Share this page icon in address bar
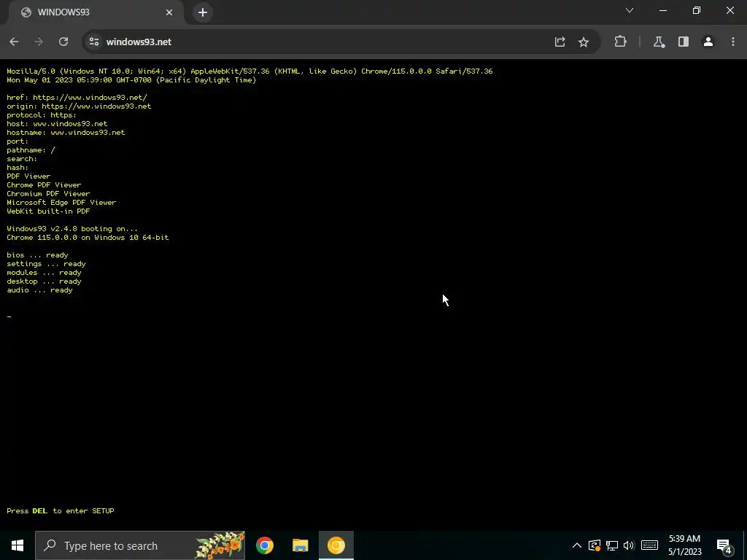Image resolution: width=747 pixels, height=560 pixels. [560, 42]
